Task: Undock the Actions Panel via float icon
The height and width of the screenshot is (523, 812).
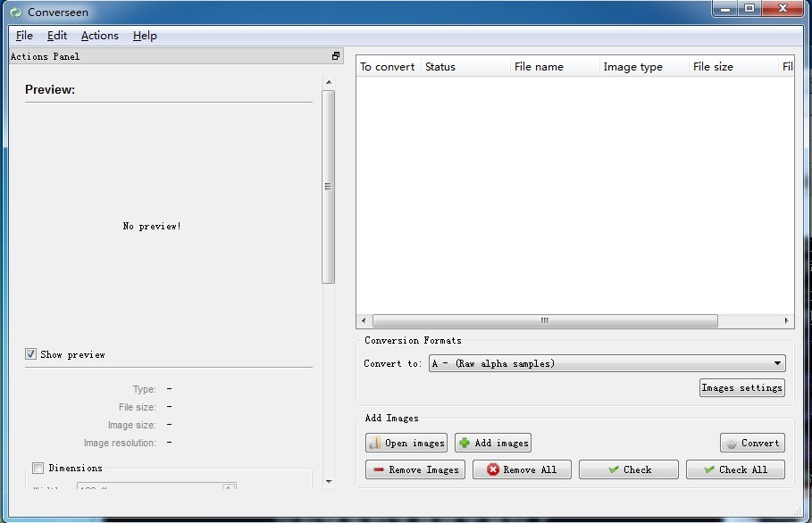Action: tap(336, 56)
